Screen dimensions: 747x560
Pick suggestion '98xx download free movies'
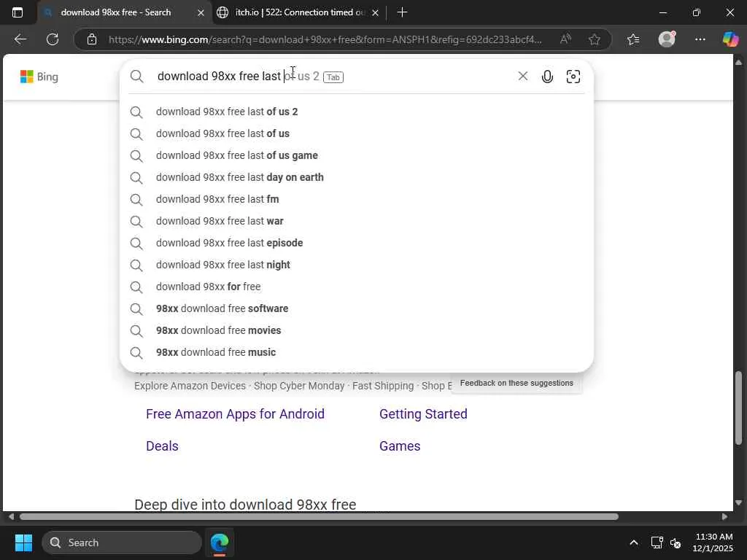coord(356,330)
